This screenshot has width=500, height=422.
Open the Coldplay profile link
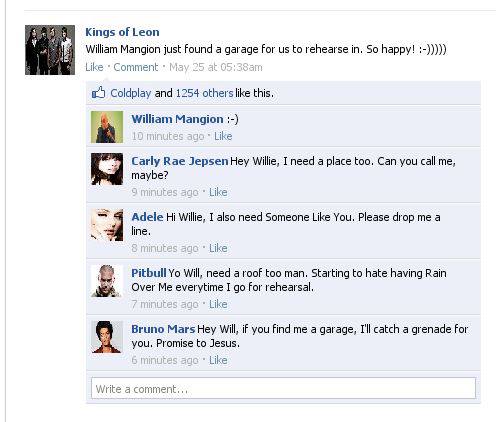(131, 93)
